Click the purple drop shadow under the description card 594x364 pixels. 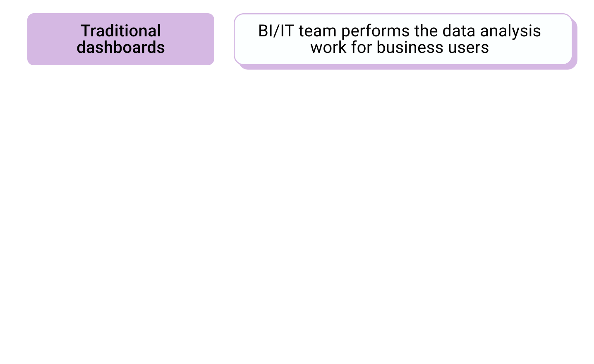pos(407,67)
